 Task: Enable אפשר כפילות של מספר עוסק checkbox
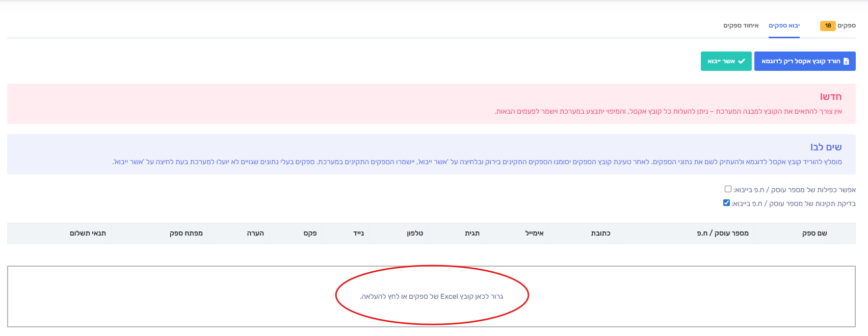728,189
